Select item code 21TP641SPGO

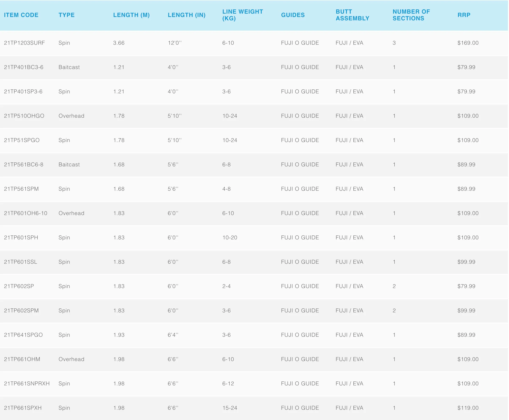[24, 335]
